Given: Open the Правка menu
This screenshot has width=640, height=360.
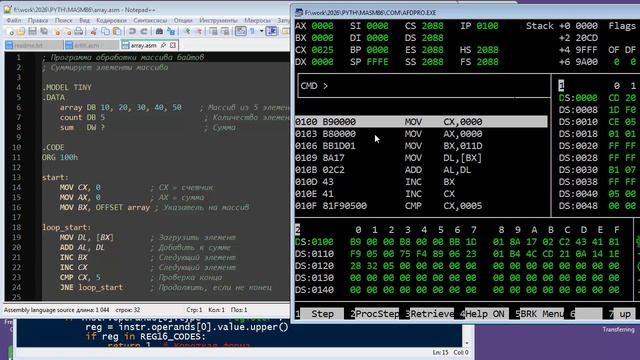Looking at the screenshot, I should click(x=38, y=20).
